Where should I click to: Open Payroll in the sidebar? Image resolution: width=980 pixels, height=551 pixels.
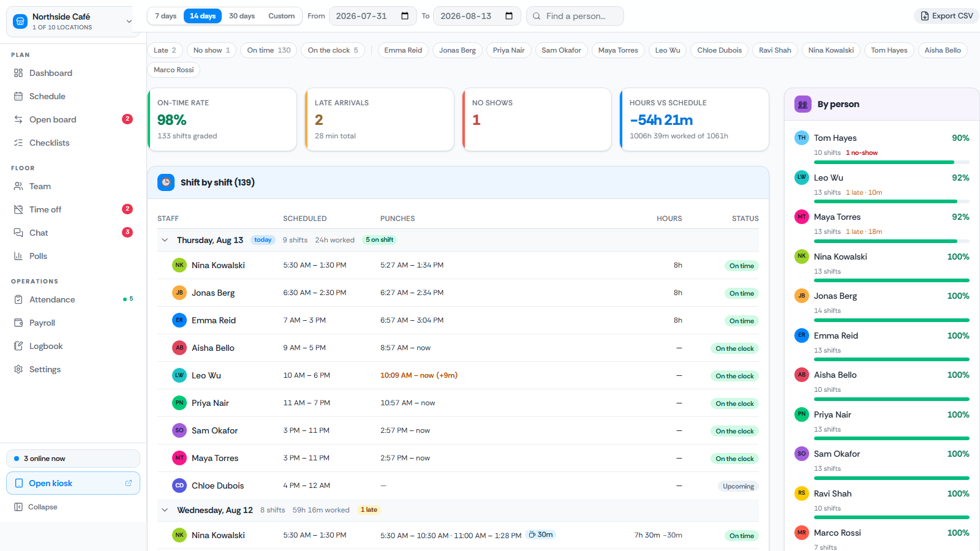click(73, 323)
